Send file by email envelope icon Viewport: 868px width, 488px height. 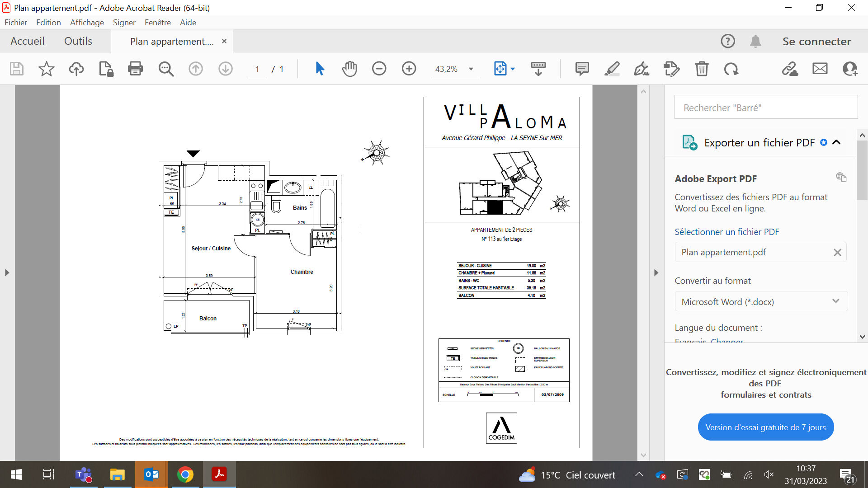(x=820, y=69)
